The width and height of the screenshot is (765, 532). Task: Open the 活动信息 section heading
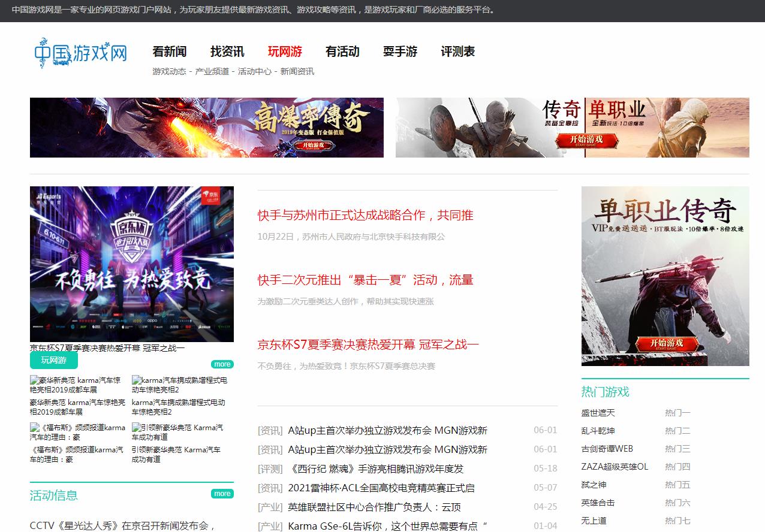click(54, 495)
